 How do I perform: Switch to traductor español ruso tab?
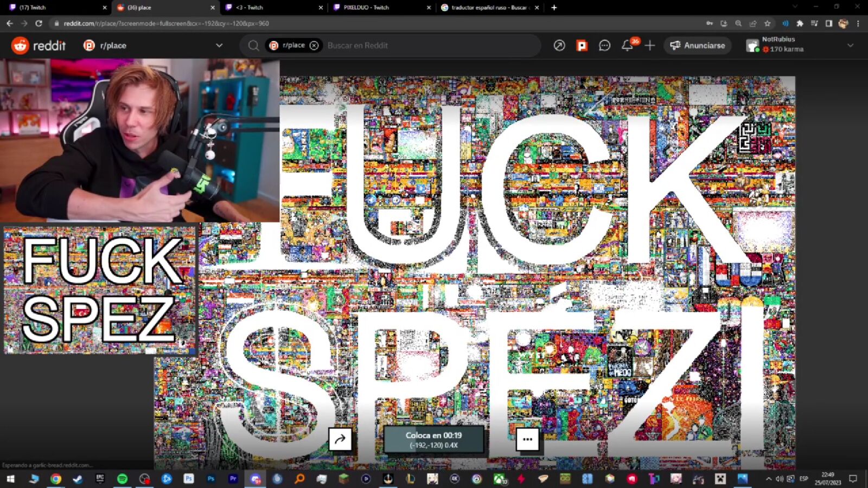(488, 8)
